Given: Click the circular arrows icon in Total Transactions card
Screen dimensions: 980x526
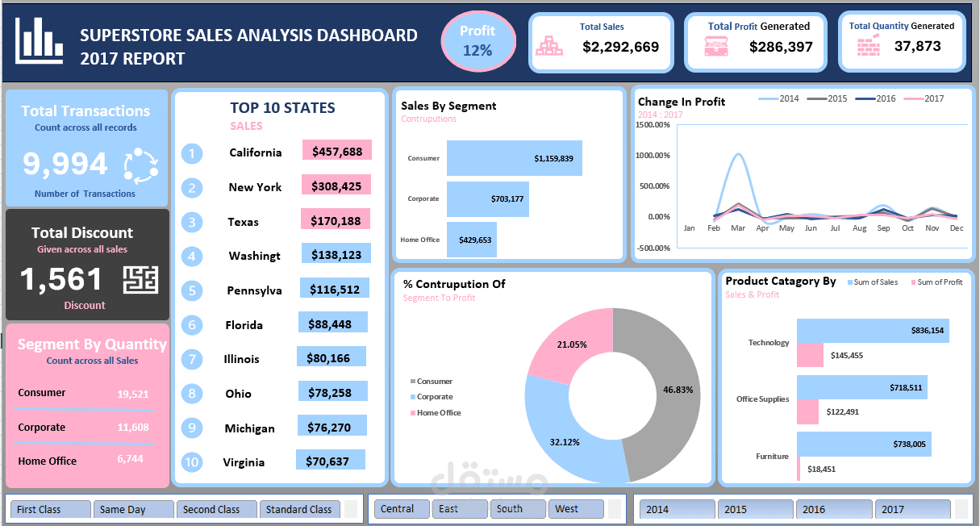Looking at the screenshot, I should tap(140, 164).
